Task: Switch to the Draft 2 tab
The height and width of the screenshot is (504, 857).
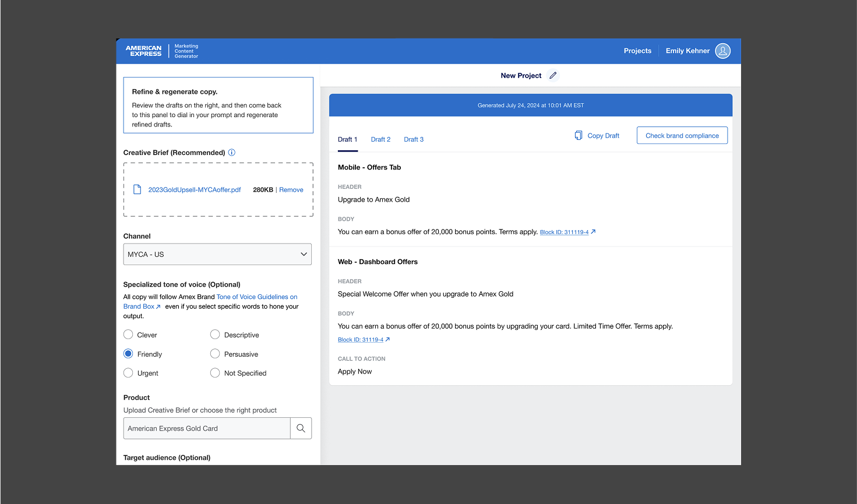Action: click(x=380, y=139)
